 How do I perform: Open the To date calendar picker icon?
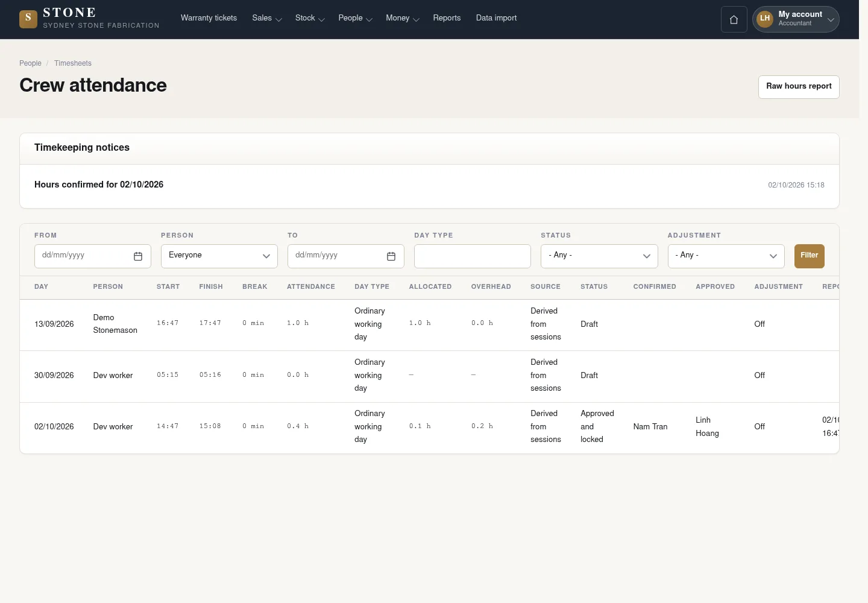[391, 256]
